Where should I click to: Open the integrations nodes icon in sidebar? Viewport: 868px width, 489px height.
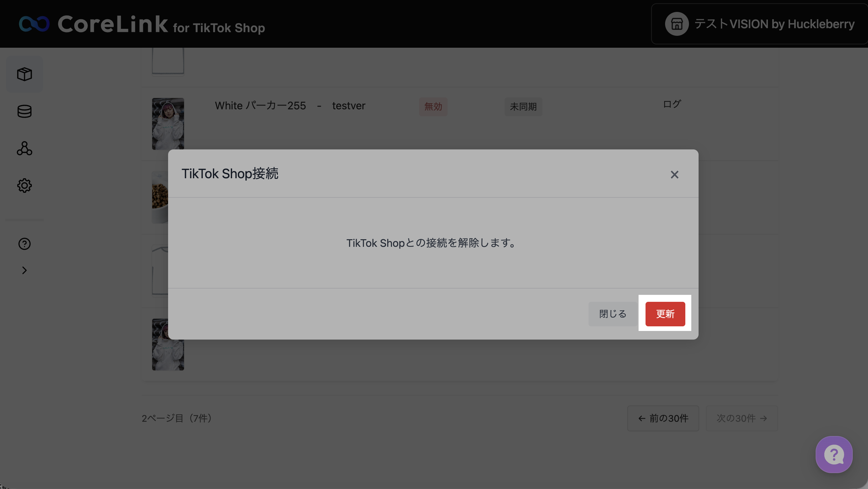point(24,148)
